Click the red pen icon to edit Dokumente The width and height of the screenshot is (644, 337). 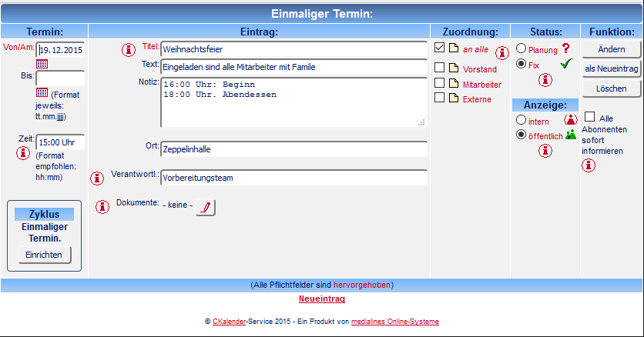pos(206,208)
